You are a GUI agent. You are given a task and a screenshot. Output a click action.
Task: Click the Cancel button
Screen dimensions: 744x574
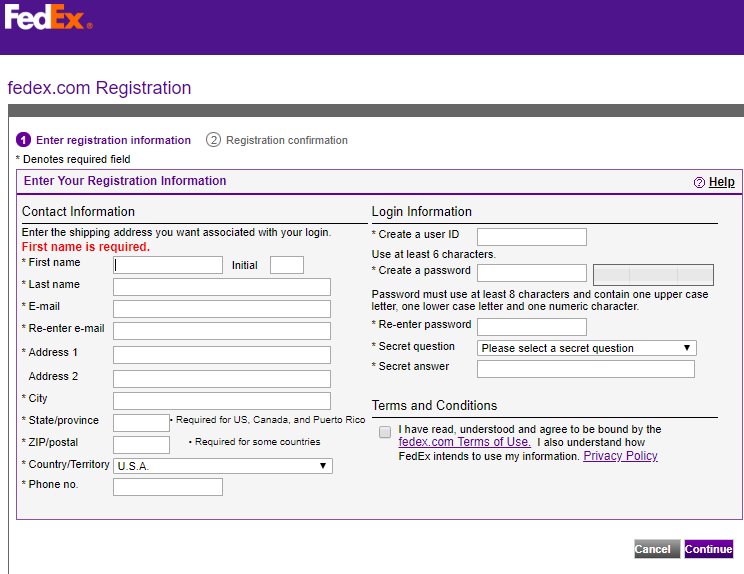pos(657,549)
